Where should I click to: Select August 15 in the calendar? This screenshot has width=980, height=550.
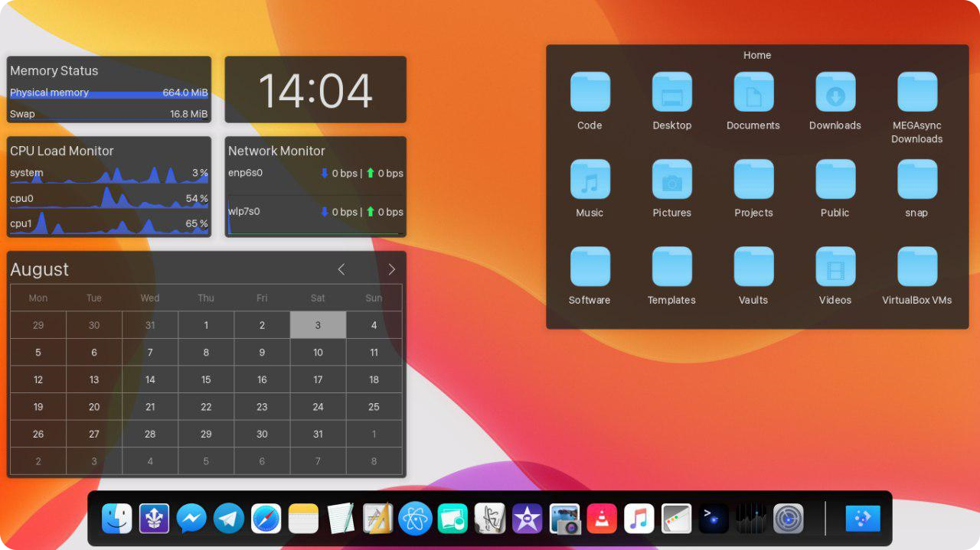pos(206,379)
